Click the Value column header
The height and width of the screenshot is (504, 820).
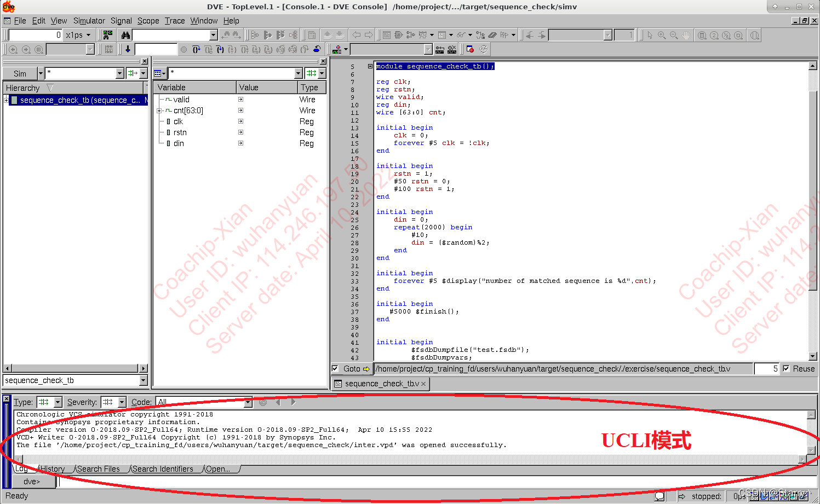click(267, 88)
